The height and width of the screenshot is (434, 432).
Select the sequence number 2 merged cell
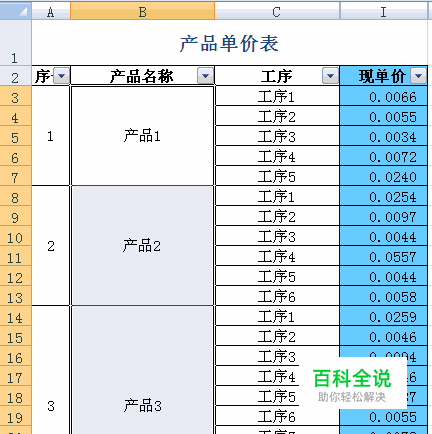[x=51, y=246]
